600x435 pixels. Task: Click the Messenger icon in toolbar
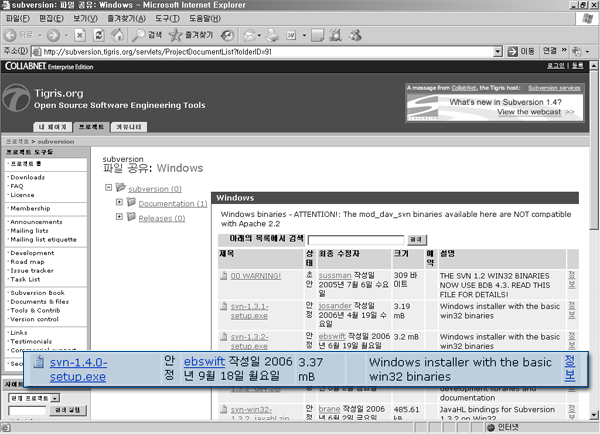[355, 35]
